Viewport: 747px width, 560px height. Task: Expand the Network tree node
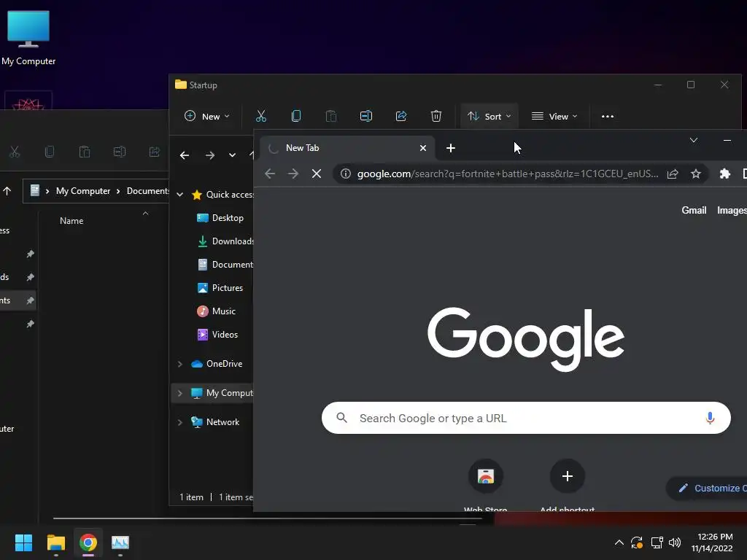pos(180,422)
